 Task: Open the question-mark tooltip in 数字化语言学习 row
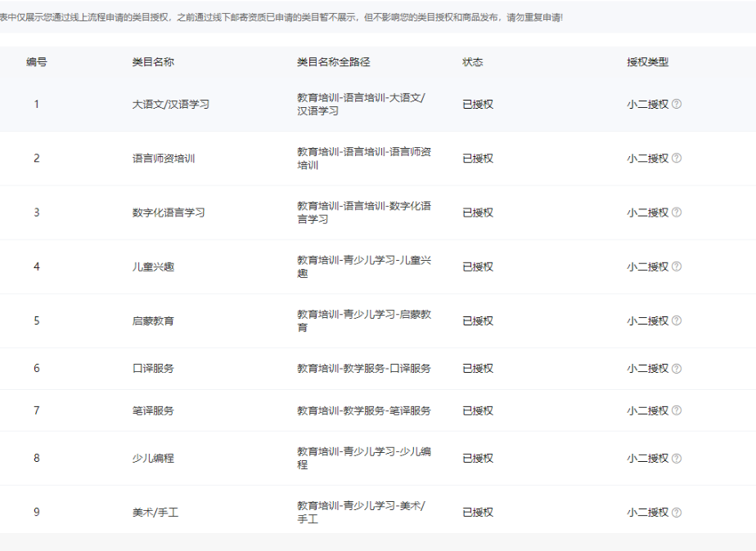coord(677,213)
